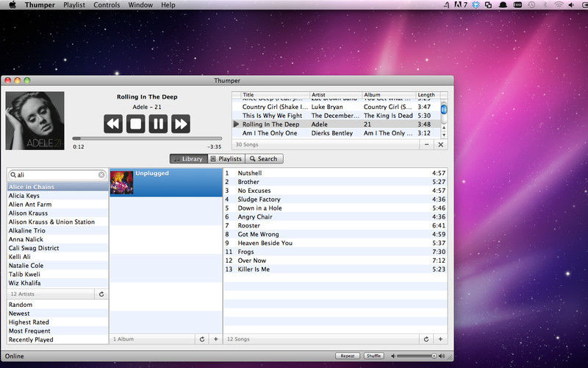
Task: Select the song Sludge Factory
Action: click(336, 199)
